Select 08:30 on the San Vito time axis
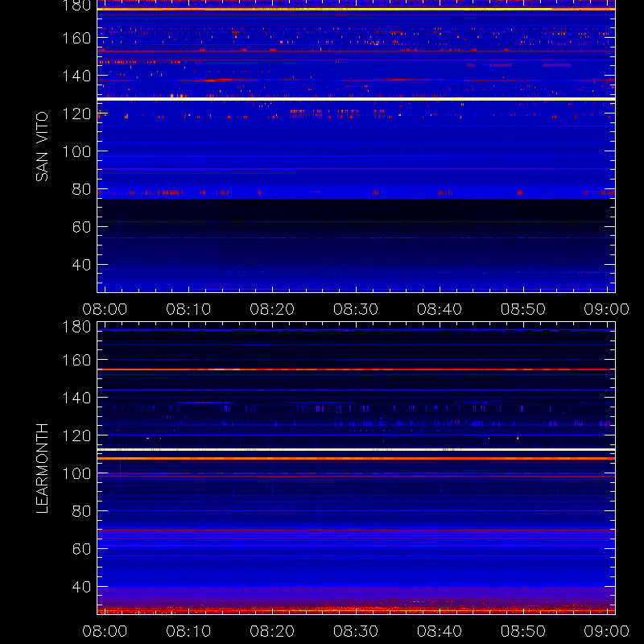Viewport: 644px width, 644px height. [356, 309]
